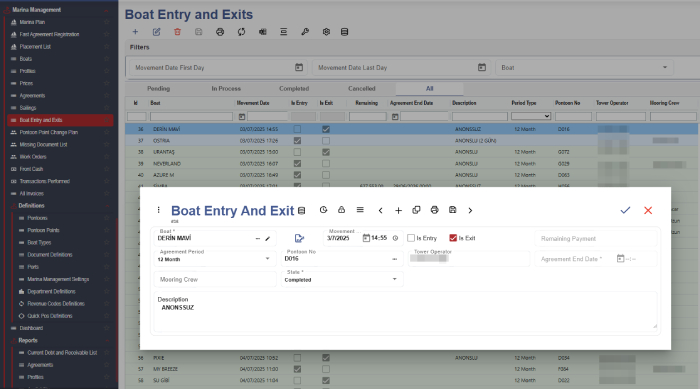Print list from main toolbar
The height and width of the screenshot is (389, 700).
click(x=220, y=32)
